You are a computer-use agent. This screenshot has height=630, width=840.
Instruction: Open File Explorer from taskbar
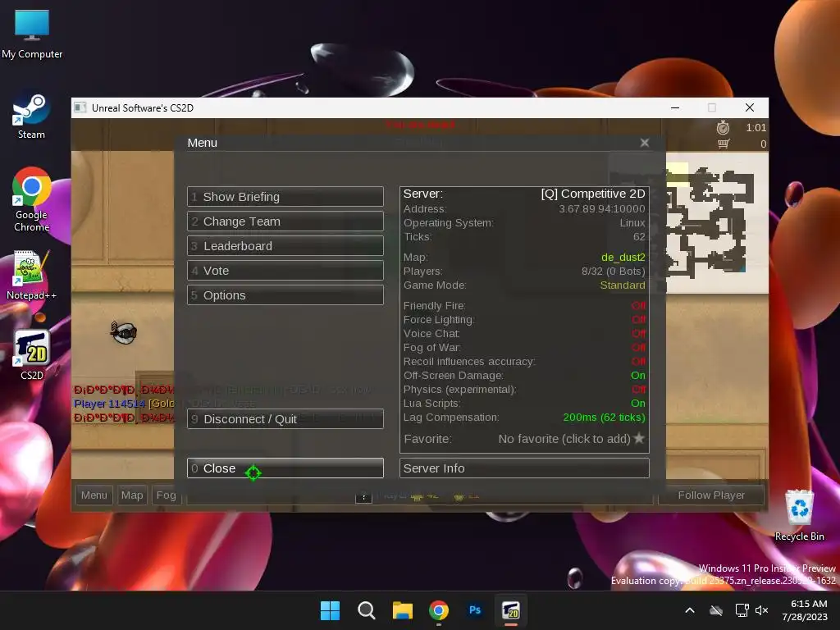[x=402, y=610]
